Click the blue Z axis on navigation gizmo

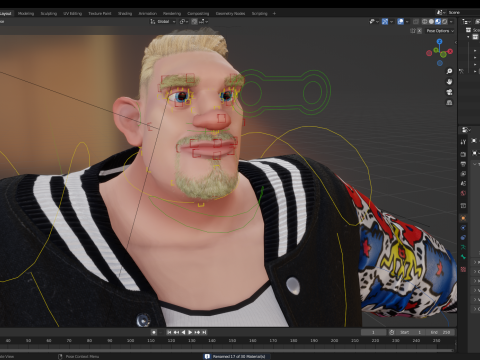tap(439, 41)
